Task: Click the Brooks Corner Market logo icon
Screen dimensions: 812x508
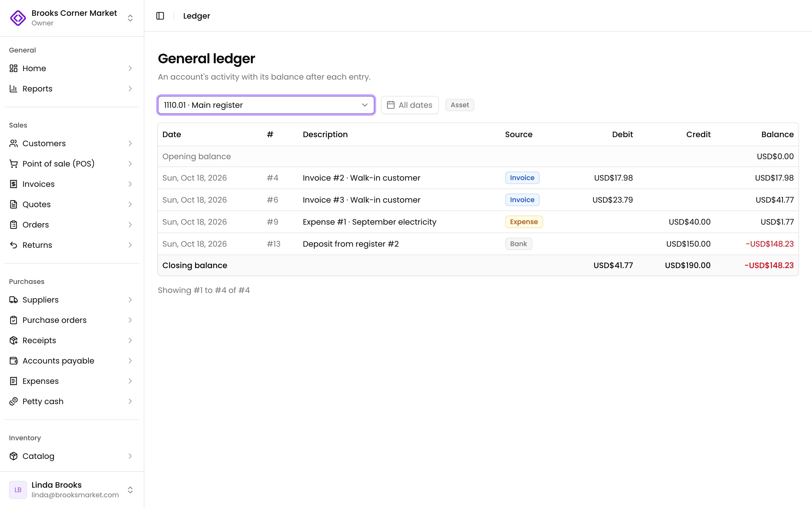Action: pos(18,18)
